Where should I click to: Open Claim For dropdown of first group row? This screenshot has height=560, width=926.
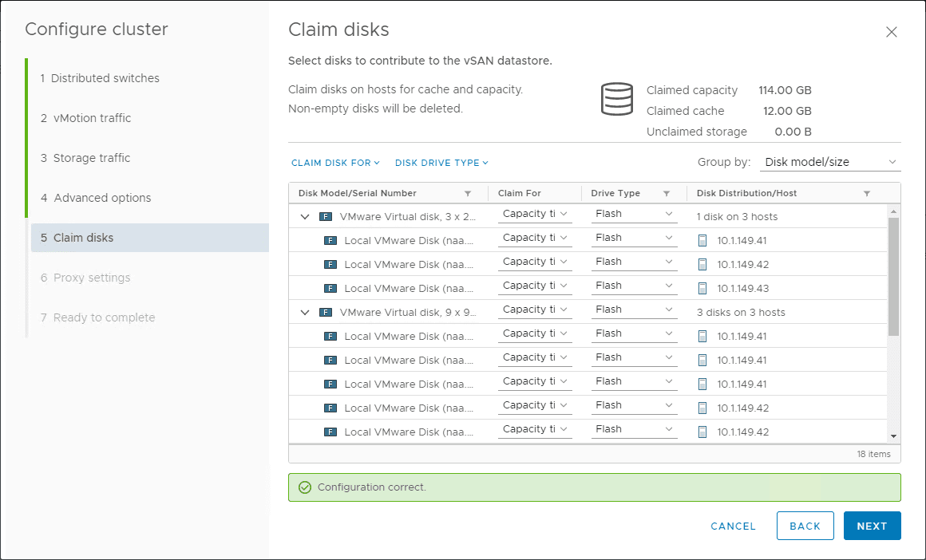(x=535, y=214)
